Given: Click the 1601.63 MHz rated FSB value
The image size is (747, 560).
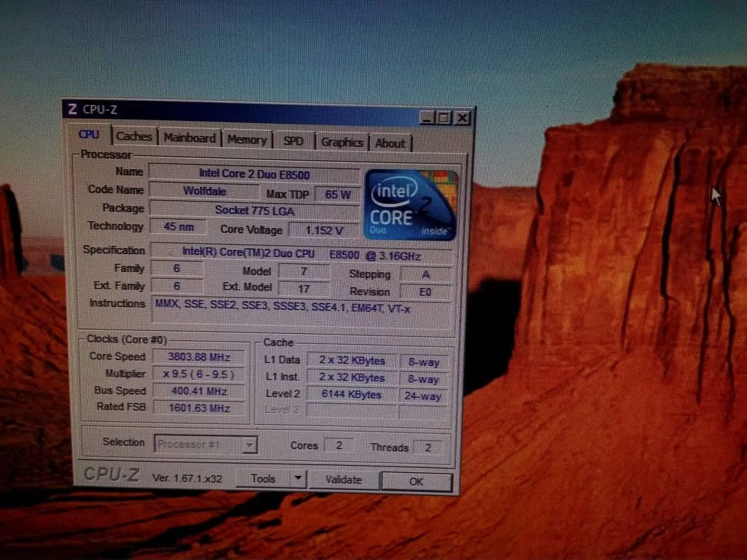Looking at the screenshot, I should tap(199, 408).
